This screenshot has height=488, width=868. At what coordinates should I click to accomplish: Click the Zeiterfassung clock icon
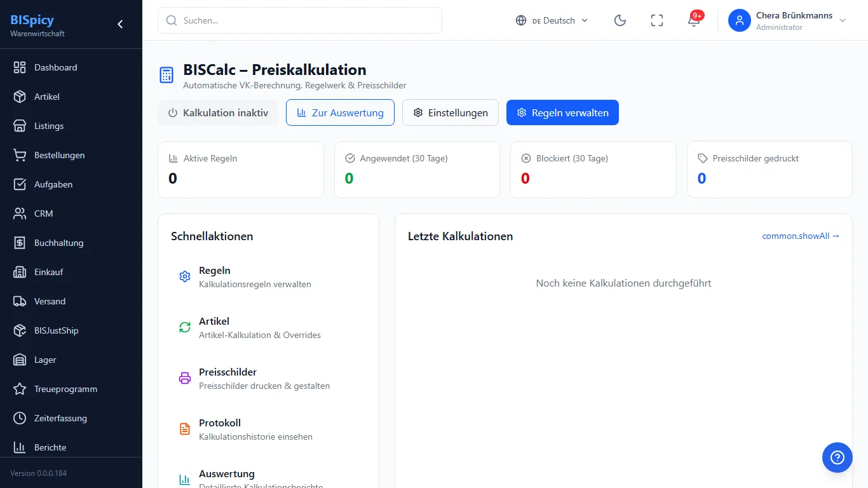tap(20, 418)
